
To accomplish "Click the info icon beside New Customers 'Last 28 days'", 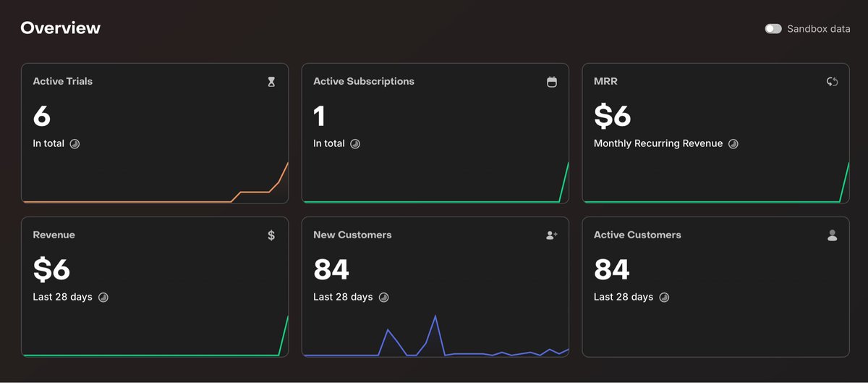I will (383, 298).
